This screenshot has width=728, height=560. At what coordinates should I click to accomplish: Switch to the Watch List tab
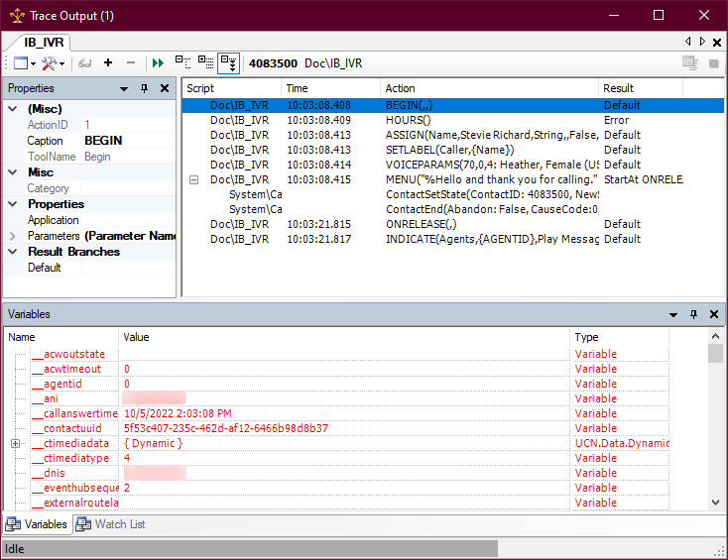click(111, 524)
